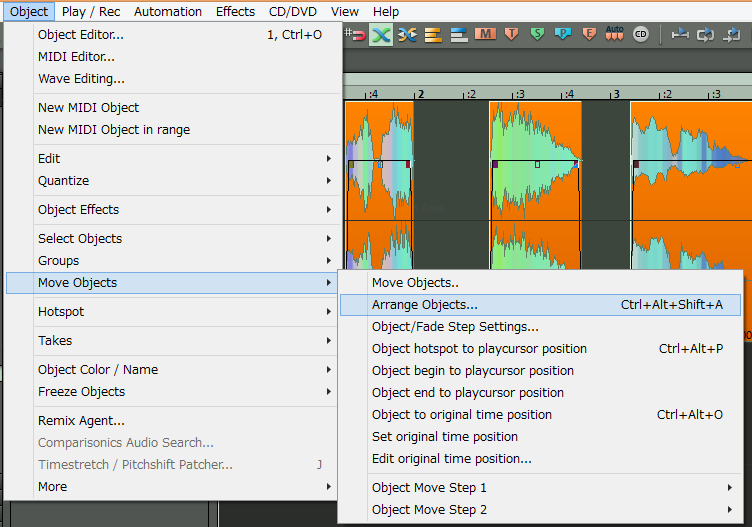Expand the Select Objects submenu
Screen dimensions: 752x527
click(173, 238)
